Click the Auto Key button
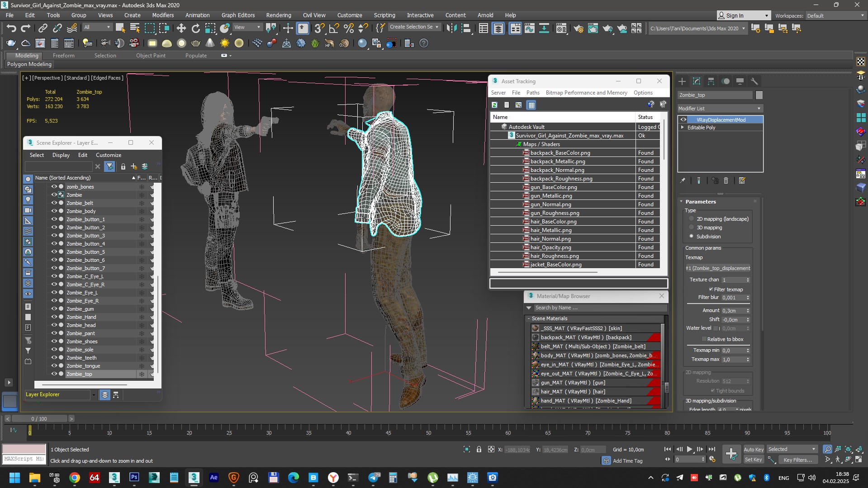The height and width of the screenshot is (488, 868). 753,449
